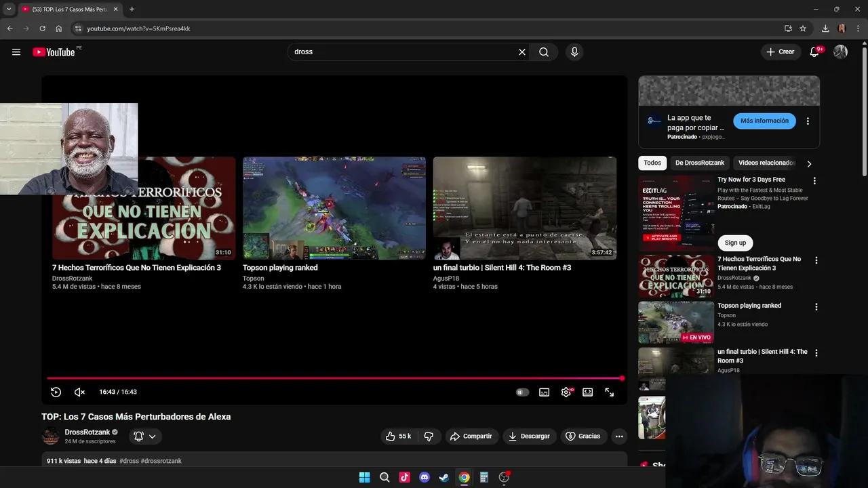Viewport: 868px width, 488px height.
Task: Enter fullscreen video mode
Action: click(610, 392)
